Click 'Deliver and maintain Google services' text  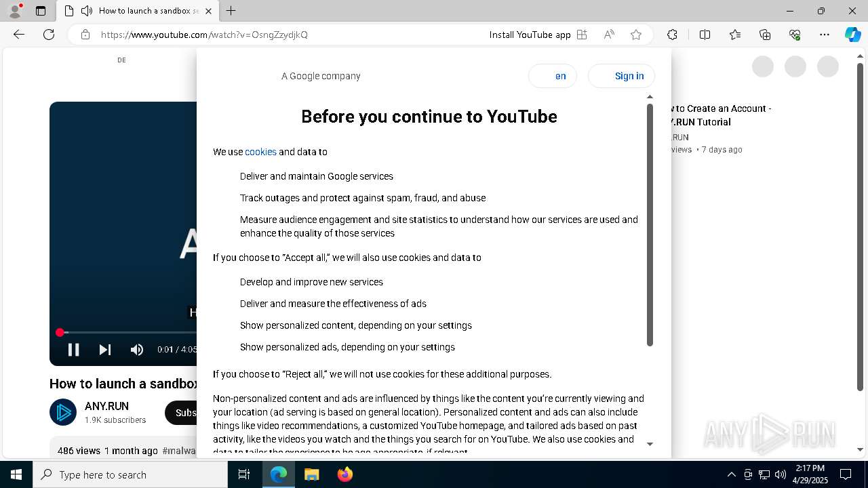317,176
